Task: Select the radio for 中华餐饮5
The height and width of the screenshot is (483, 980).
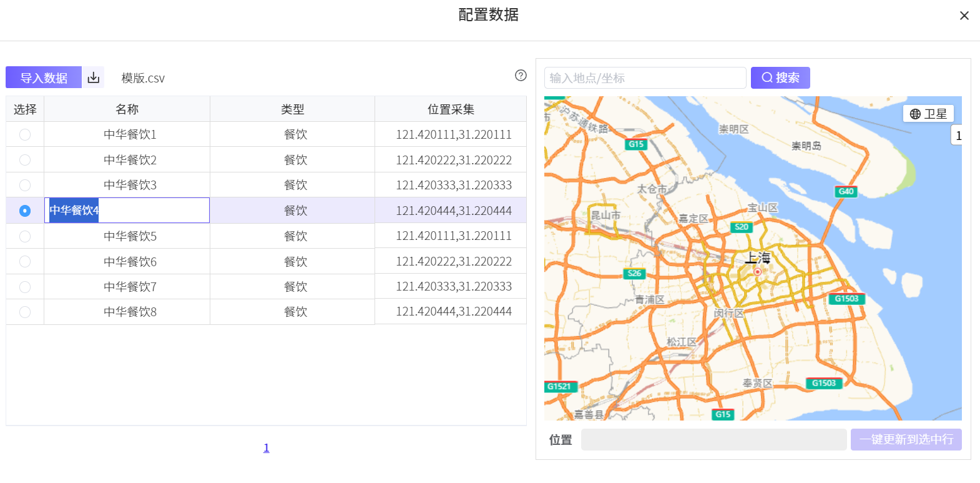Action: 25,236
